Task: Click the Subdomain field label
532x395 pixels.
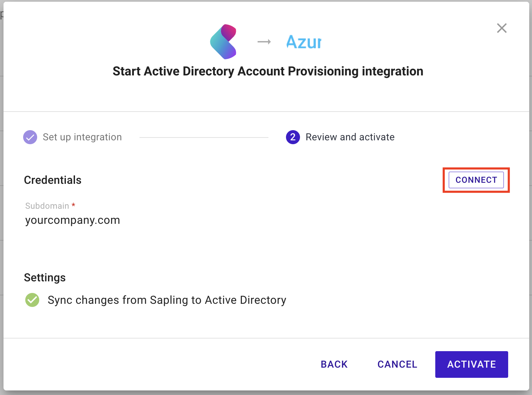Action: [x=47, y=206]
